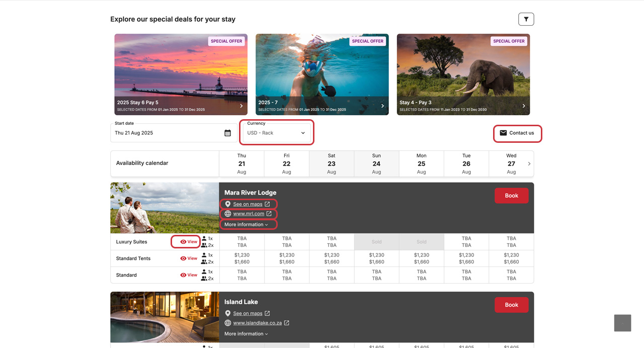Click Standard Tents price cell for Sun 24
Screen dimensions: 644x348
[x=376, y=258]
